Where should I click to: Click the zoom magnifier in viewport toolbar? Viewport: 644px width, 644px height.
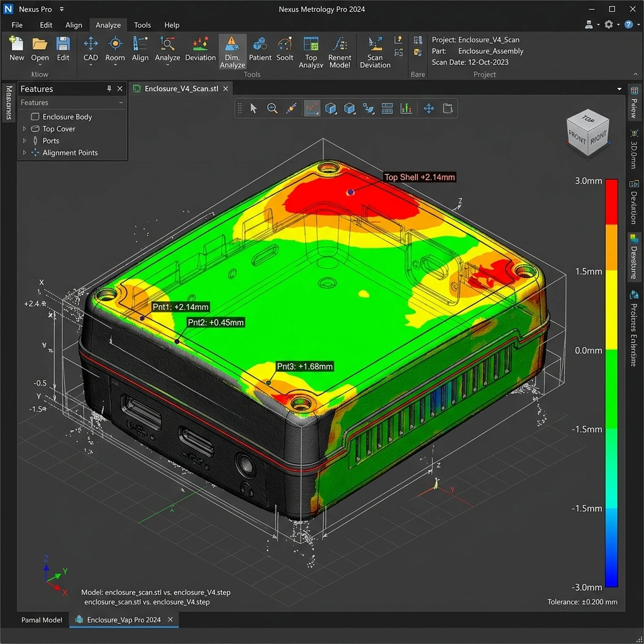272,108
